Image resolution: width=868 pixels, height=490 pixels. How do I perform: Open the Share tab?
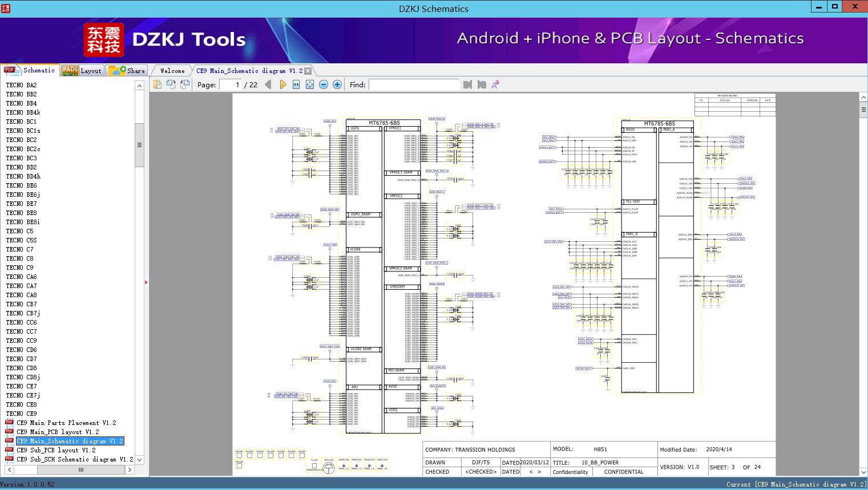pos(127,71)
